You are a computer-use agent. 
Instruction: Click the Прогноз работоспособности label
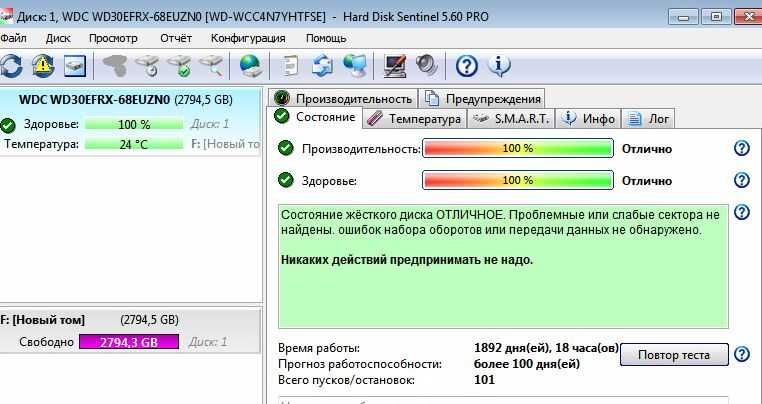click(x=360, y=364)
